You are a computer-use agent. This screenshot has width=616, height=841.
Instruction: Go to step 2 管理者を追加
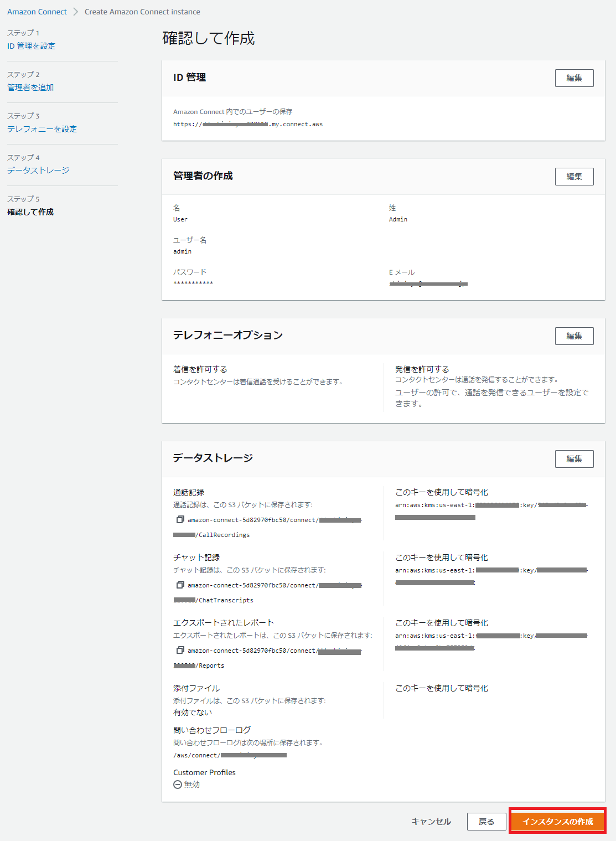tap(30, 87)
